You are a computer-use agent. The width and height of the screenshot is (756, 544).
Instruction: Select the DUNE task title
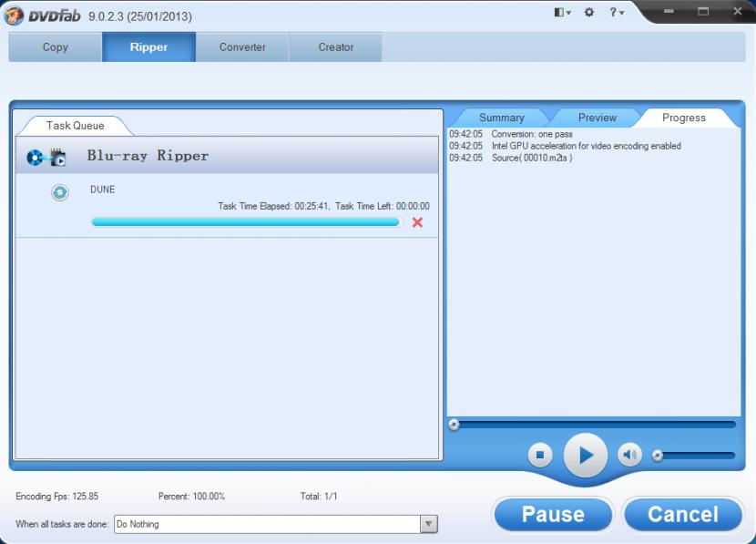coord(102,190)
